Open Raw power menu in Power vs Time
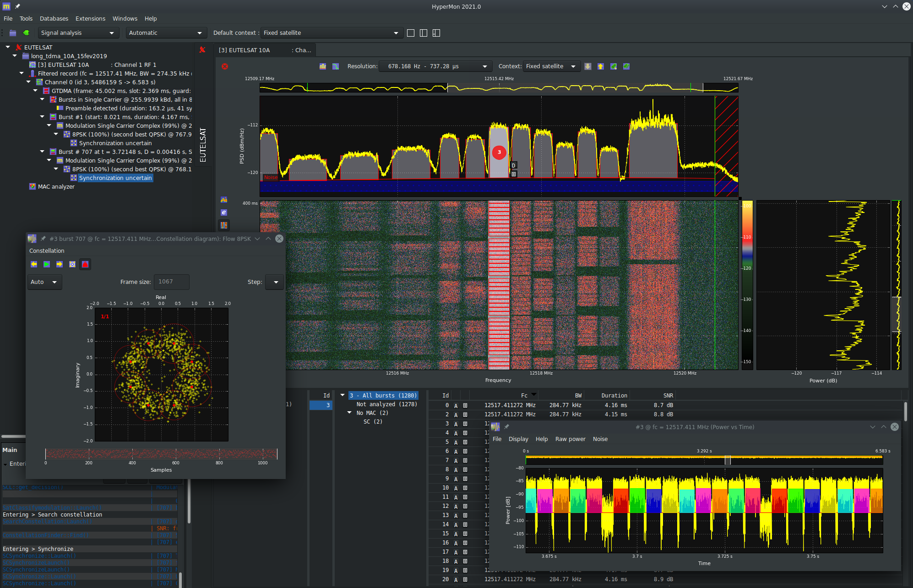The width and height of the screenshot is (913, 588). coord(571,439)
